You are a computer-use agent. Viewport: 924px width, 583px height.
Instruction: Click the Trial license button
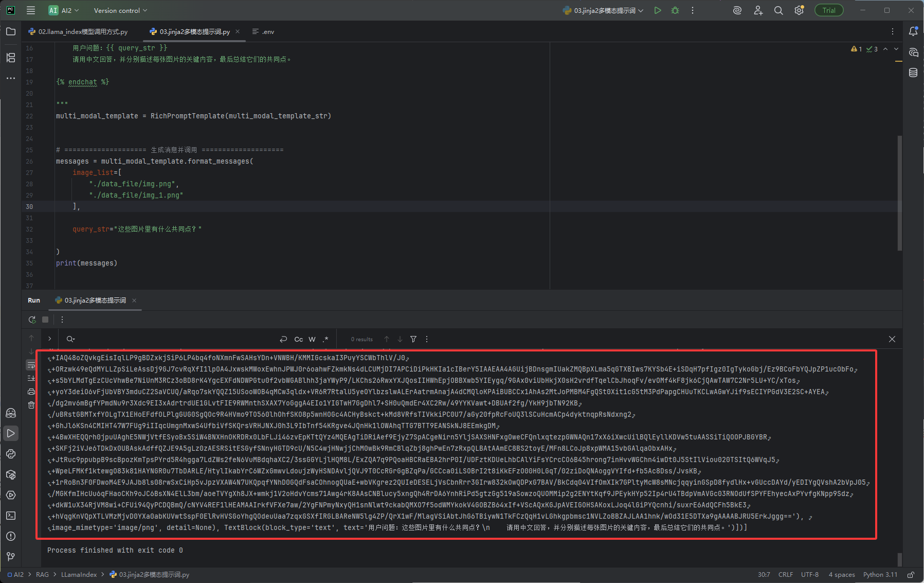click(829, 10)
